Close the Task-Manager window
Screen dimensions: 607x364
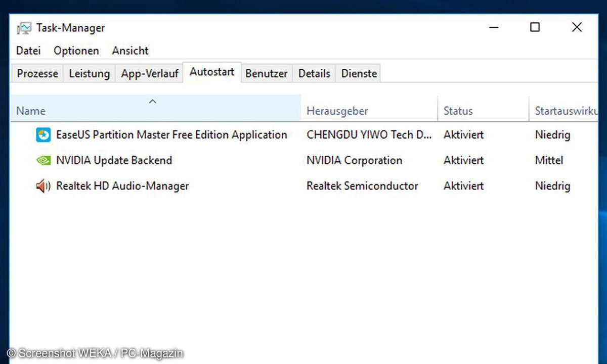pos(577,27)
